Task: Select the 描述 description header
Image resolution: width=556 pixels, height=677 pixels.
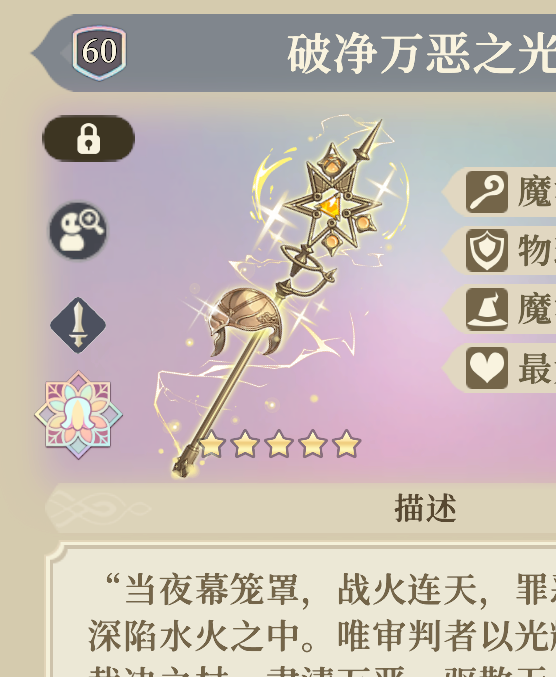Action: click(x=425, y=509)
